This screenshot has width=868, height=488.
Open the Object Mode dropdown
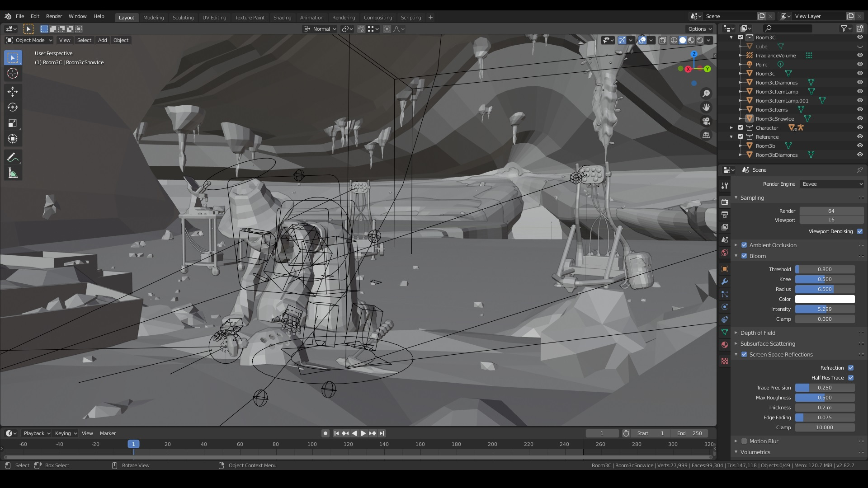point(29,40)
